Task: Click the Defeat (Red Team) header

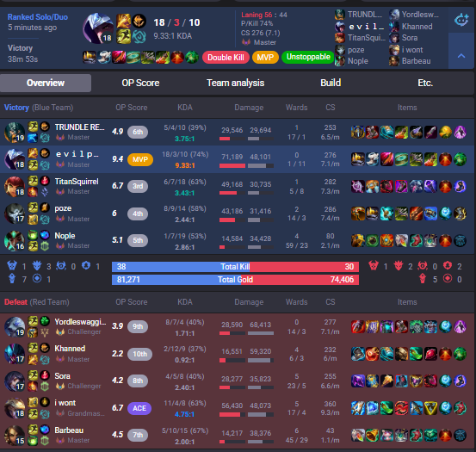Action: [37, 302]
